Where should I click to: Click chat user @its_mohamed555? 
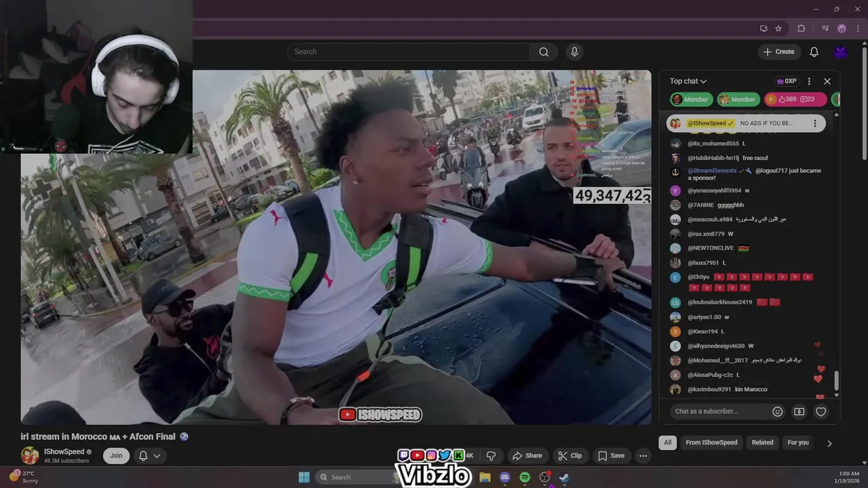pyautogui.click(x=713, y=144)
